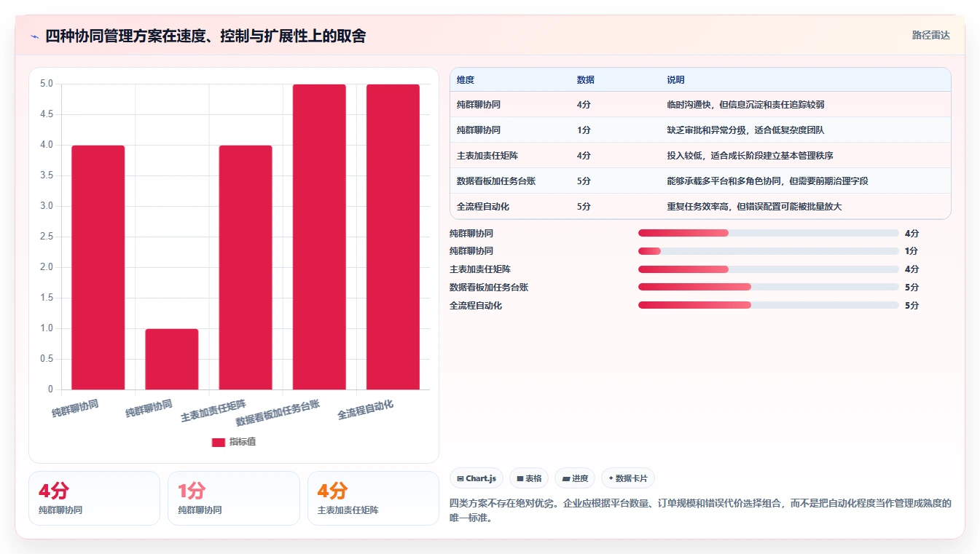The height and width of the screenshot is (554, 980).
Task: Click the 全流程自动化 x-axis label
Action: (366, 409)
